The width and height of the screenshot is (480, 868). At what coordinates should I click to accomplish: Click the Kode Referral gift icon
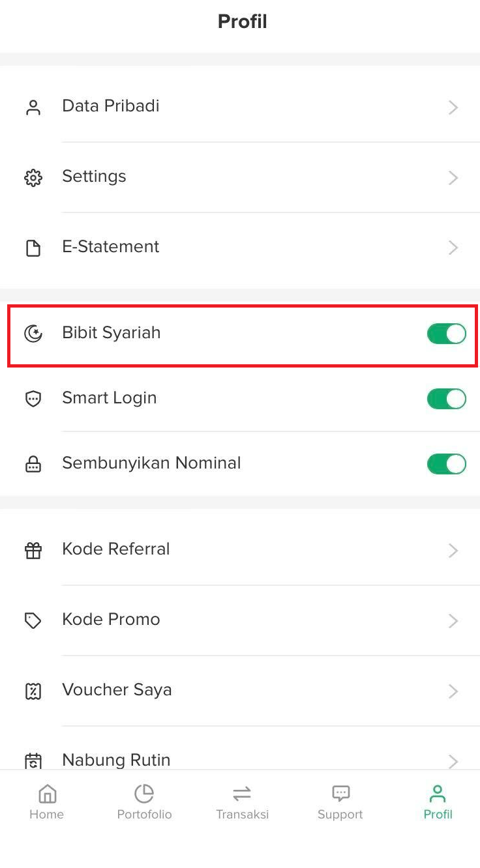(33, 551)
